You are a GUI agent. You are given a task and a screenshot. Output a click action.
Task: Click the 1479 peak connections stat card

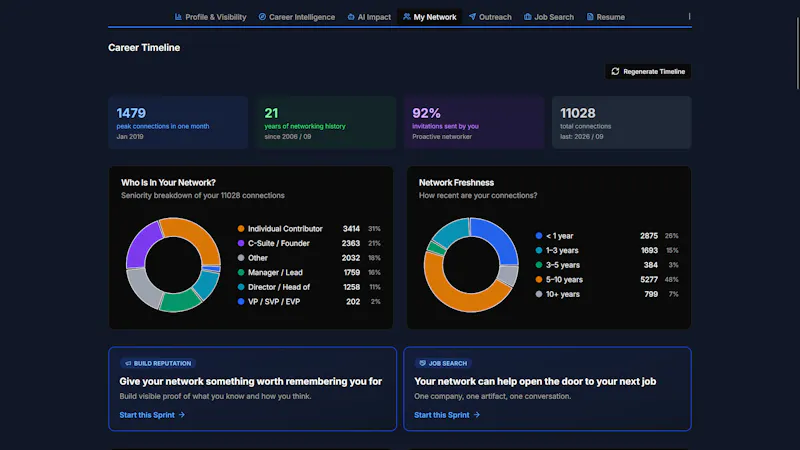pyautogui.click(x=178, y=122)
